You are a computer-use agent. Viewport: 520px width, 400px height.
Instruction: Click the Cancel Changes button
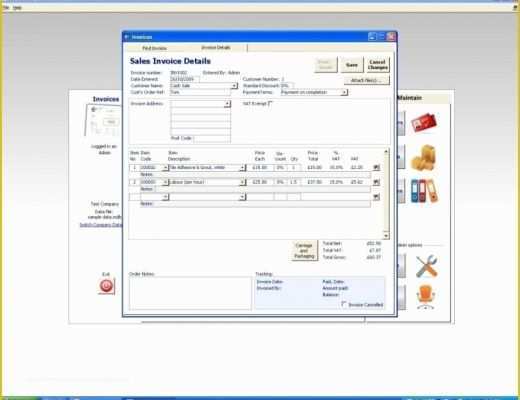(x=378, y=65)
